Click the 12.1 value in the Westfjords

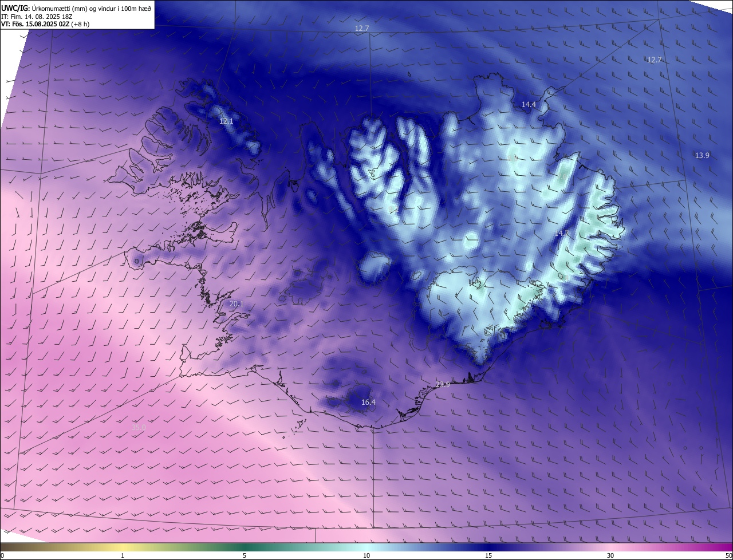coord(226,121)
